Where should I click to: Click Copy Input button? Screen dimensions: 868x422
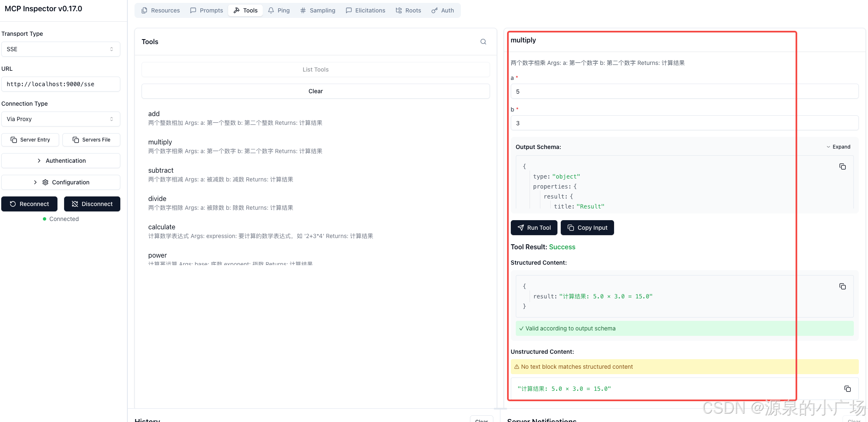(x=587, y=228)
